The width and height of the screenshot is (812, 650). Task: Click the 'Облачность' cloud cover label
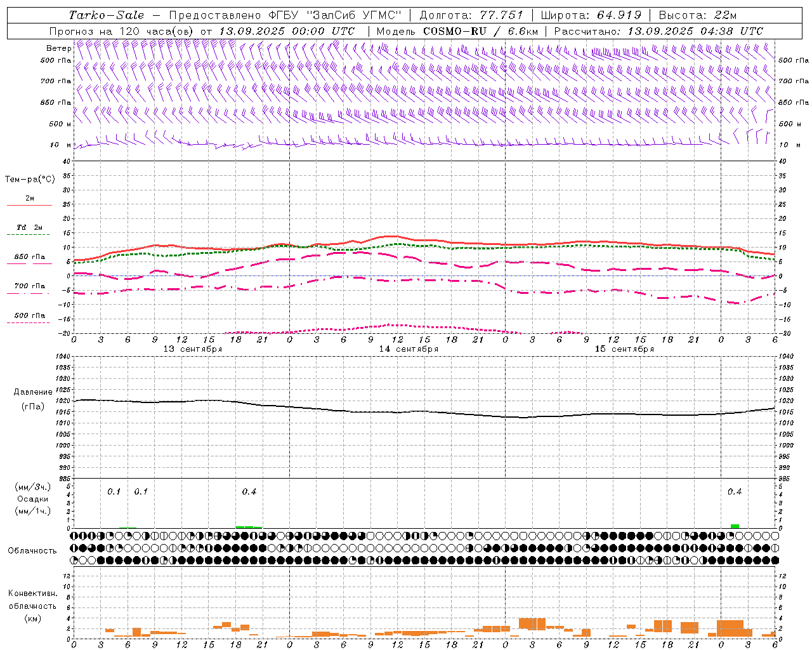click(x=32, y=551)
